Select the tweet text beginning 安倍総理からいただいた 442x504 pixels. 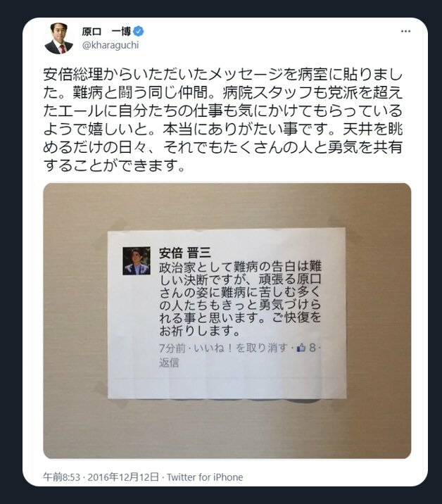tap(223, 120)
